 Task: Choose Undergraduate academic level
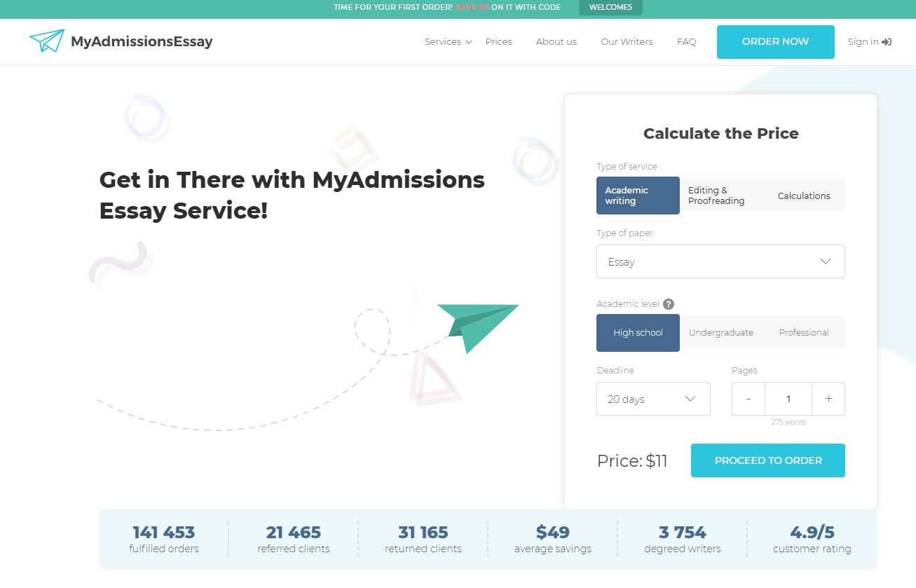click(x=720, y=333)
